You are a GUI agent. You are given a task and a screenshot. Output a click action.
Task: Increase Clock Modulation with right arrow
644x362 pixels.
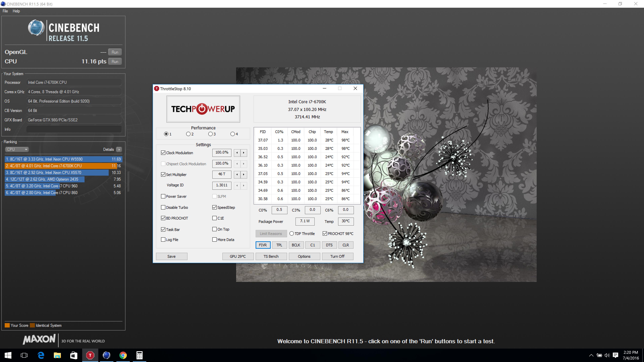point(244,153)
